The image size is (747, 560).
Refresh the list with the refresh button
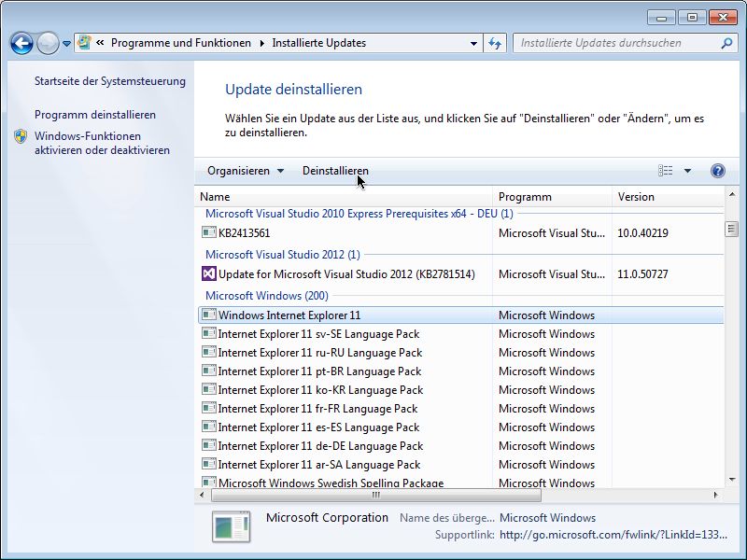tap(495, 43)
